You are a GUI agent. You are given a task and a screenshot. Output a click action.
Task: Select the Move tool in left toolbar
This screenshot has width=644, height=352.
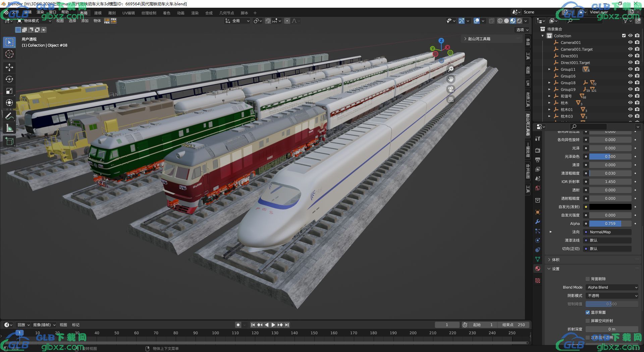[9, 67]
